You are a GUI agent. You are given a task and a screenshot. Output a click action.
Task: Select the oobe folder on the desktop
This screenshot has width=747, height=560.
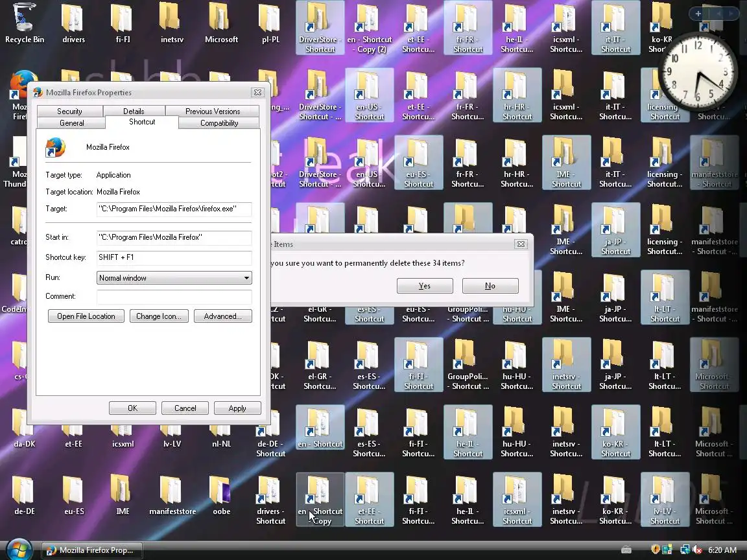click(221, 495)
